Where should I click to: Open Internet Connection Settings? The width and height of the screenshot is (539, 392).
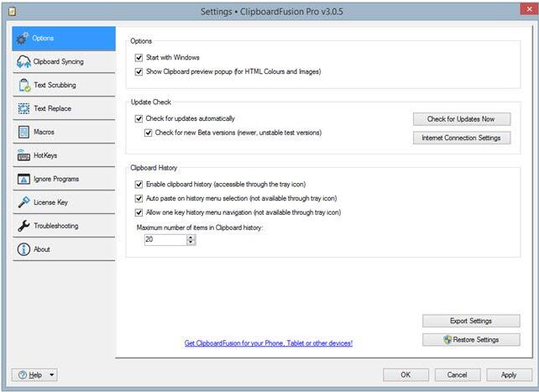pyautogui.click(x=462, y=139)
